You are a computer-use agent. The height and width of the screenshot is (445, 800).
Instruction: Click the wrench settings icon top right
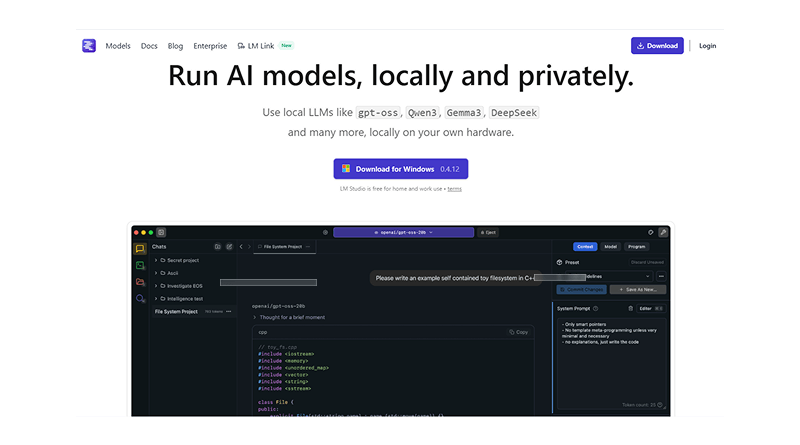point(662,232)
